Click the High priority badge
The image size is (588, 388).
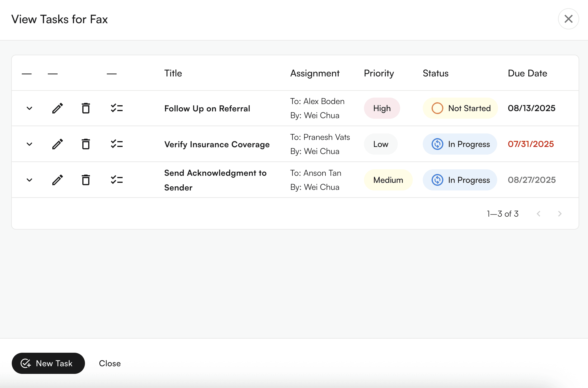pos(382,108)
